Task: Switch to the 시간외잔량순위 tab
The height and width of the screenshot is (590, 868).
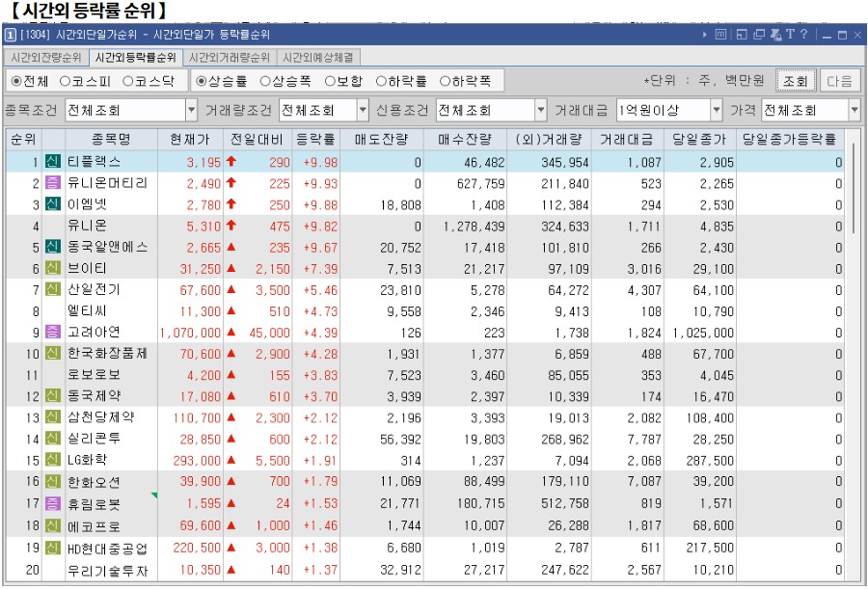Action: (x=48, y=56)
